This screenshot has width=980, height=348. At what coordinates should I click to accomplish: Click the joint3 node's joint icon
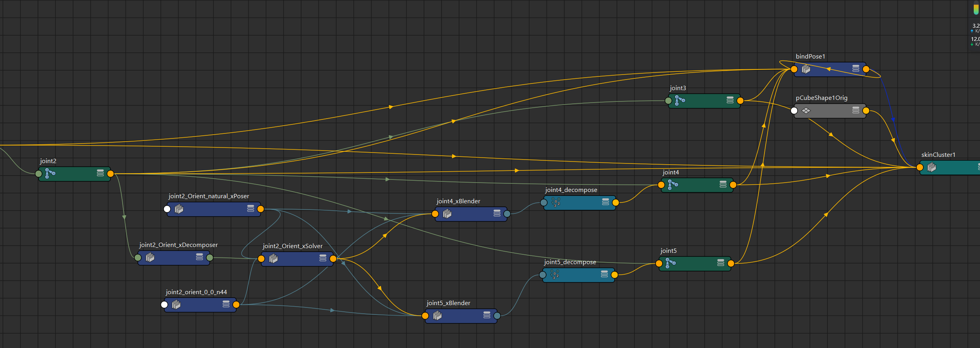click(680, 101)
